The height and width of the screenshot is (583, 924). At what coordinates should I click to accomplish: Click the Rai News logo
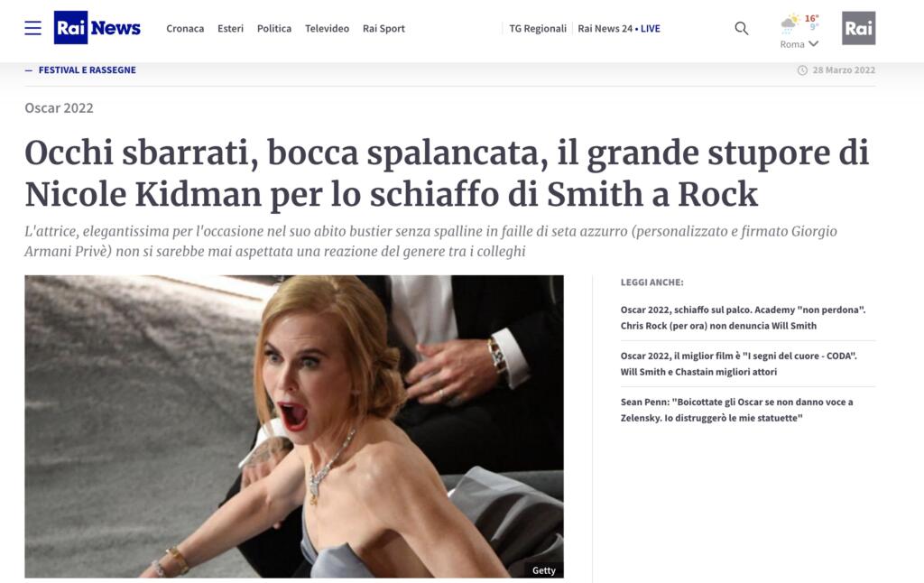97,28
